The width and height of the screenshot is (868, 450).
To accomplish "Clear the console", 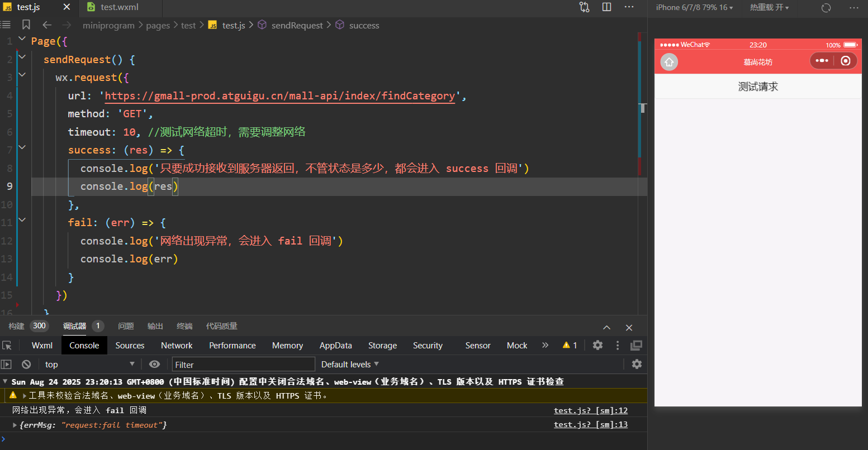I will click(x=26, y=364).
